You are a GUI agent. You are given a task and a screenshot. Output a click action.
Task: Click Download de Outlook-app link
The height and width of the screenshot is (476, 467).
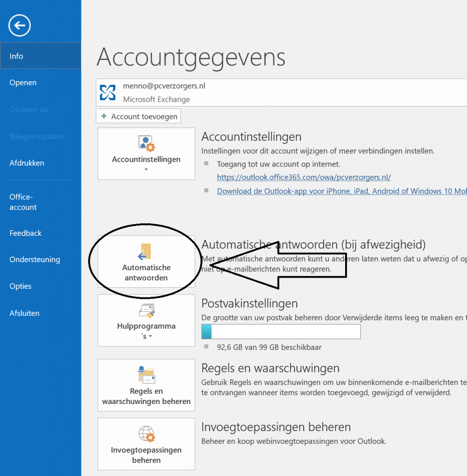342,191
